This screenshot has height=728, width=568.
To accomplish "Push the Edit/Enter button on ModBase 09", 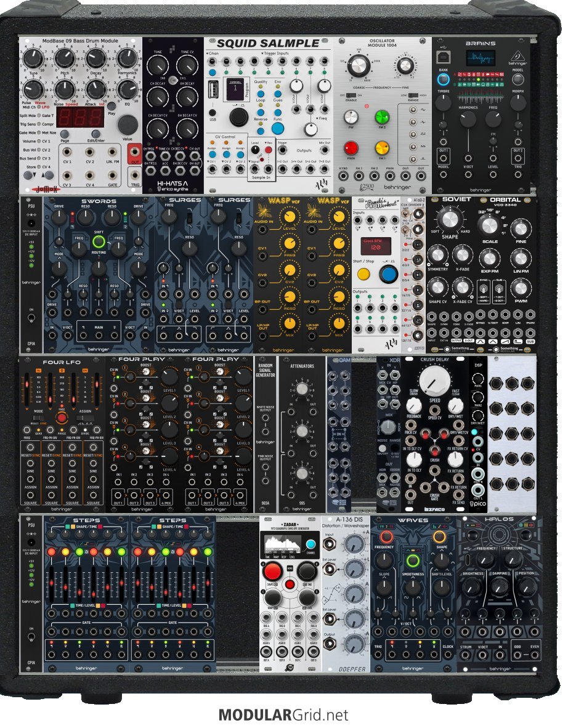I will point(95,135).
